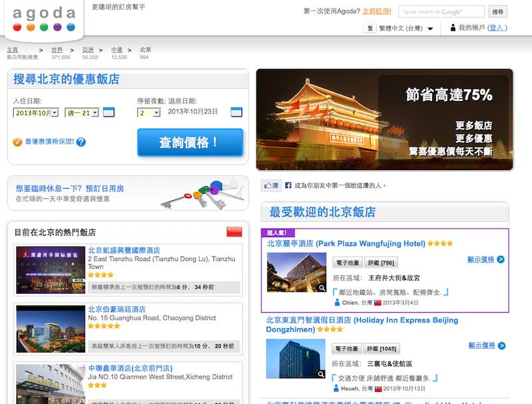
Task: Click the 查詢價格 search prices button
Action: [190, 142]
